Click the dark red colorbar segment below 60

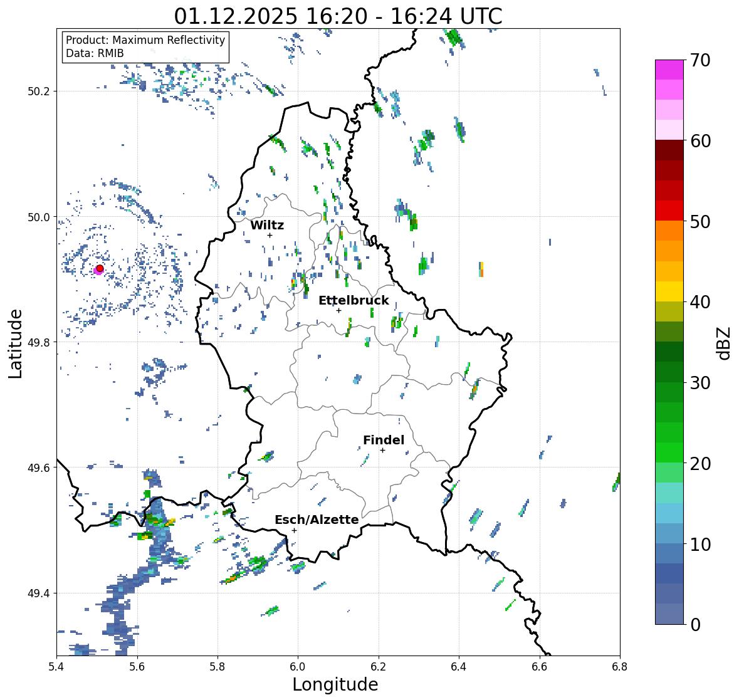(669, 150)
